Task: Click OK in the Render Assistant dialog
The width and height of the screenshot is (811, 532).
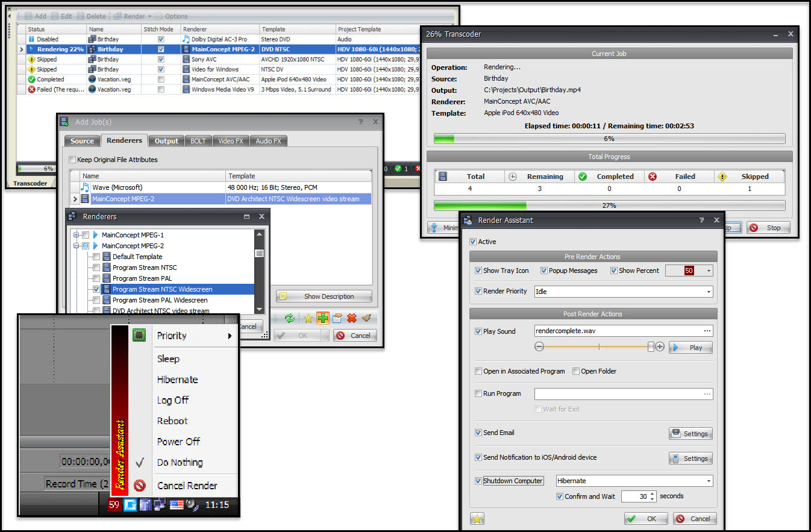Action: [x=646, y=519]
